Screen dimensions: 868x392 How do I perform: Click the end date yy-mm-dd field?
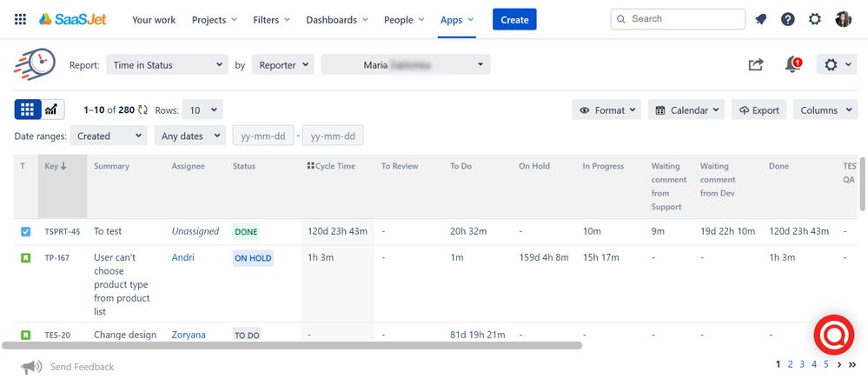pos(334,136)
